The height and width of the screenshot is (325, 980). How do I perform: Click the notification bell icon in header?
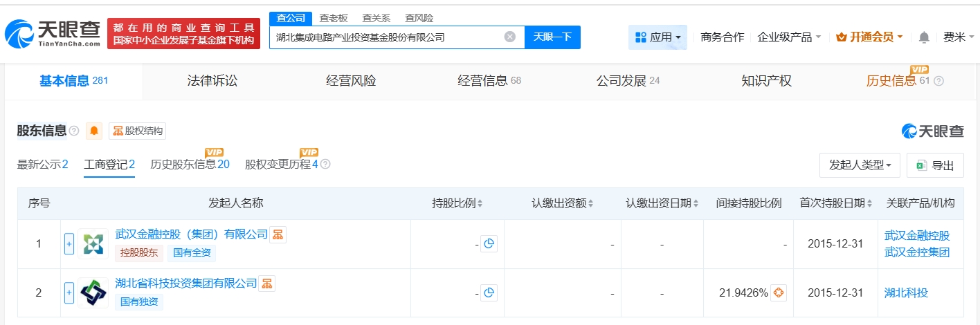(x=924, y=37)
